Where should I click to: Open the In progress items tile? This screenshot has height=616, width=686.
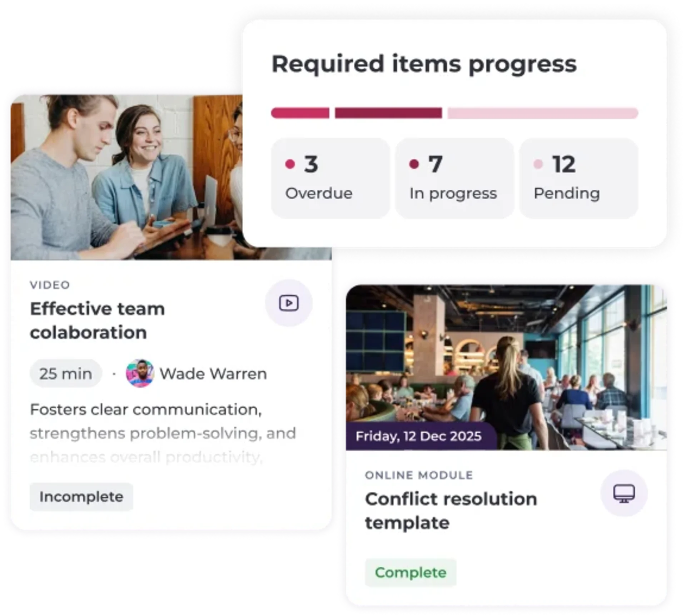tap(454, 178)
